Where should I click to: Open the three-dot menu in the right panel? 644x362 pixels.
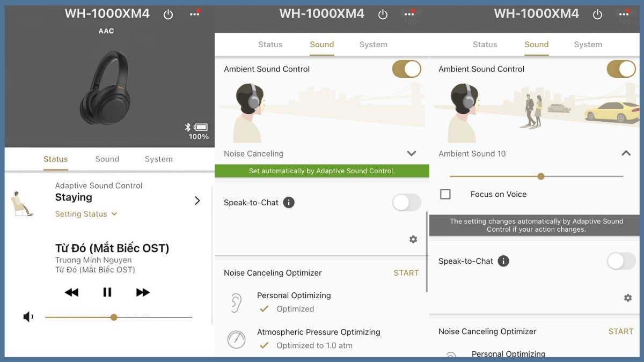(624, 14)
